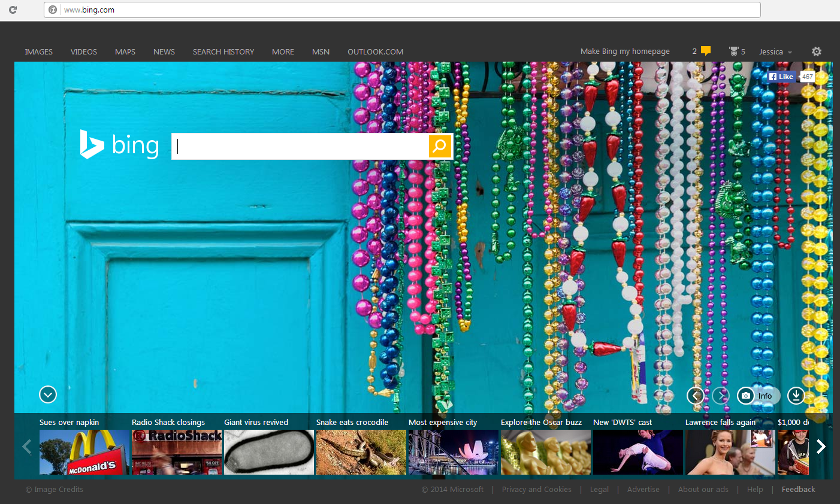840x504 pixels.
Task: Click Make Bing my homepage
Action: point(625,51)
